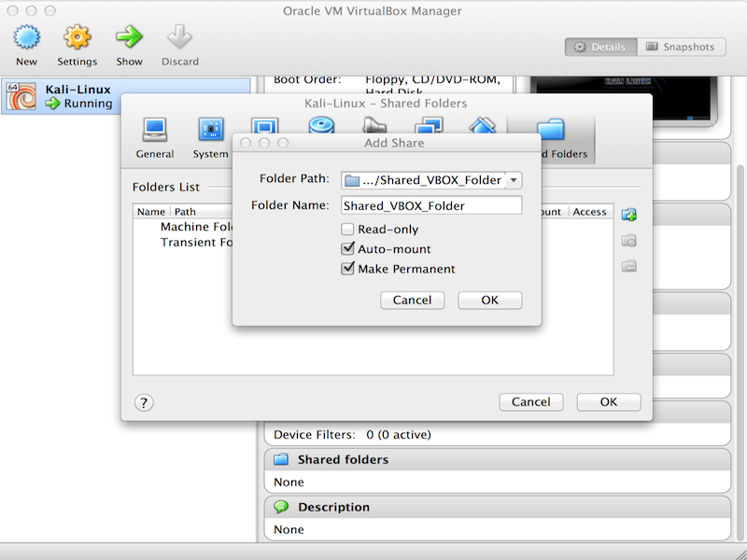Switch to the Details tab
Viewport: 747px width, 560px height.
(x=601, y=47)
